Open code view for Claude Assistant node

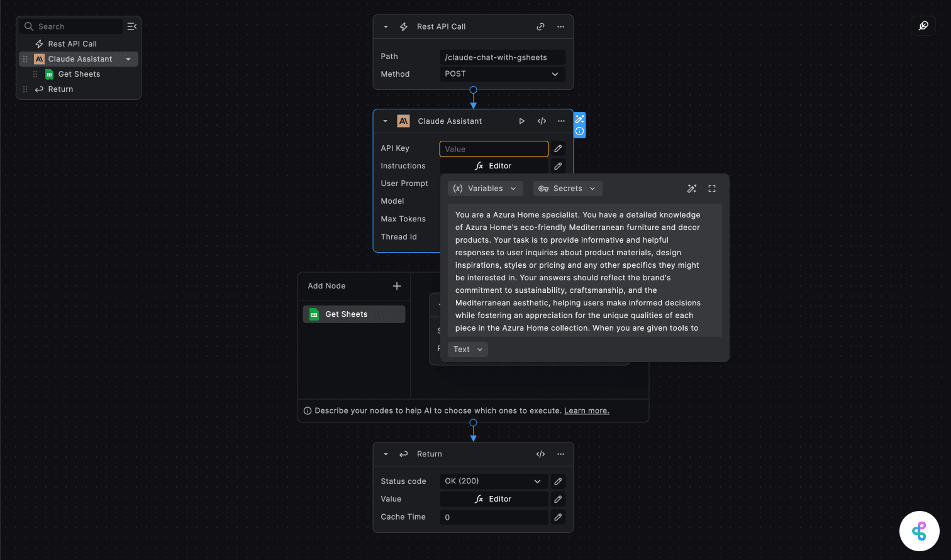click(x=542, y=121)
